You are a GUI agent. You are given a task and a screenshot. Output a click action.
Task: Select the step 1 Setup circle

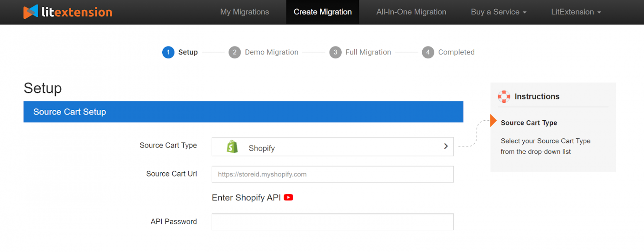click(168, 52)
